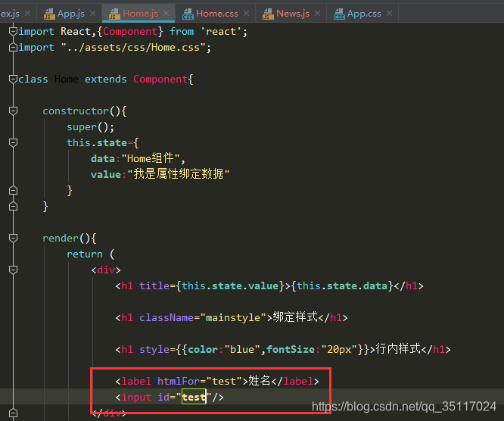The height and width of the screenshot is (421, 504).
Task: Collapse the constructor method fold
Action: coord(13,111)
